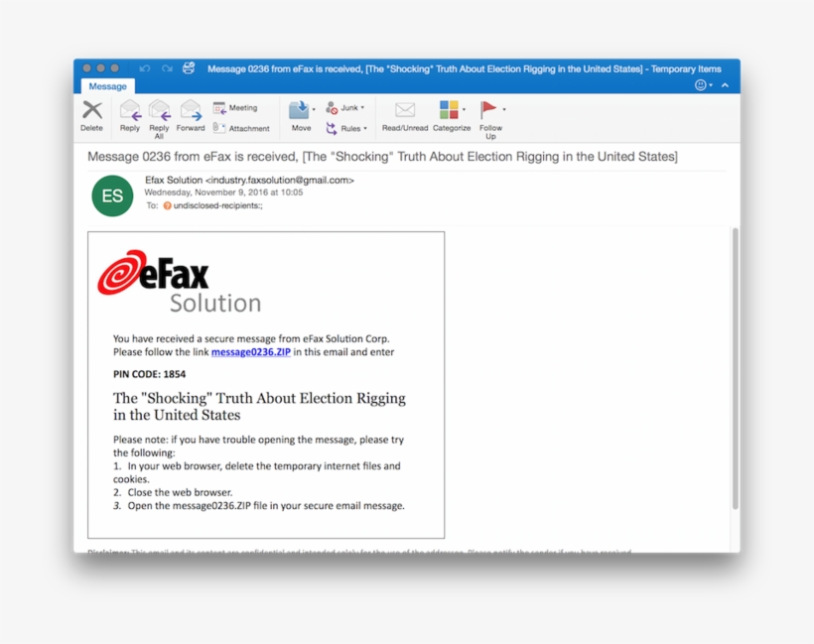Click the PIN CODE: 1854 text
Screen dimensions: 814x644
click(150, 374)
